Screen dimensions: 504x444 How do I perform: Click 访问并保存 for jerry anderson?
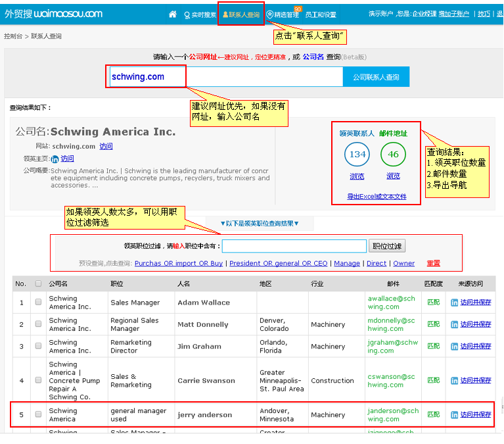coord(475,414)
